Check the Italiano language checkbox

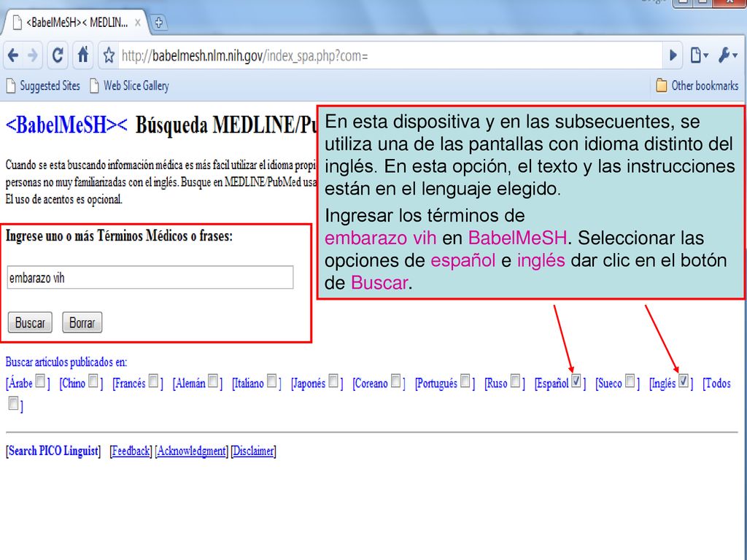pos(272,381)
